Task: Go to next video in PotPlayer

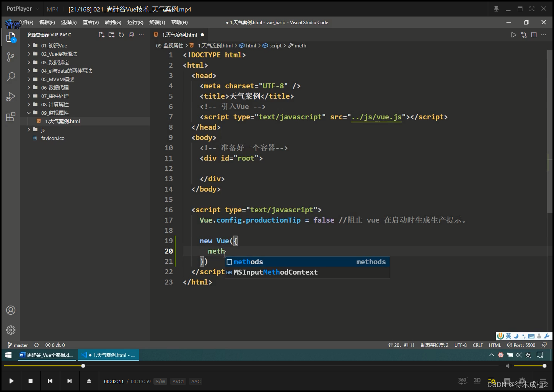Action: point(69,381)
